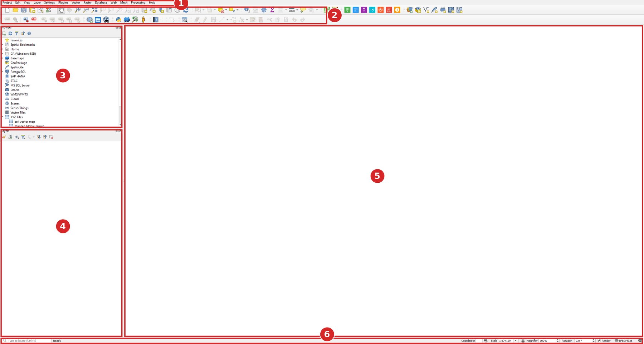Click the Type to locate search field

26,341
